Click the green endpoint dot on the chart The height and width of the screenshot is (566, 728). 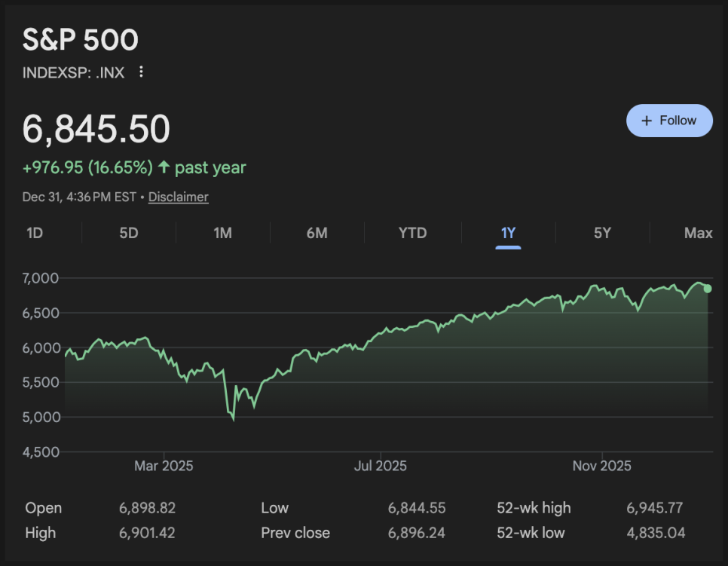click(707, 289)
